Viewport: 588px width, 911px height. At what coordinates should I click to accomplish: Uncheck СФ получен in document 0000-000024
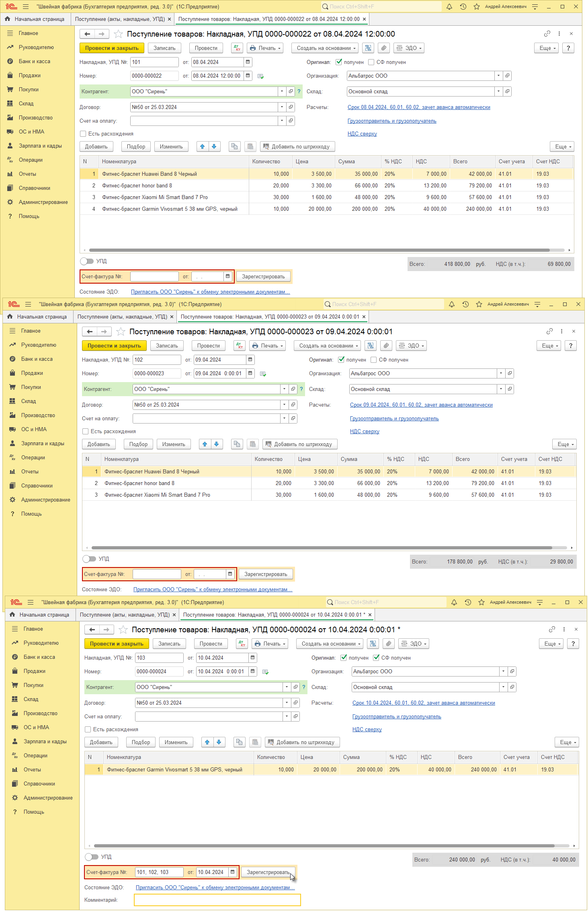376,658
